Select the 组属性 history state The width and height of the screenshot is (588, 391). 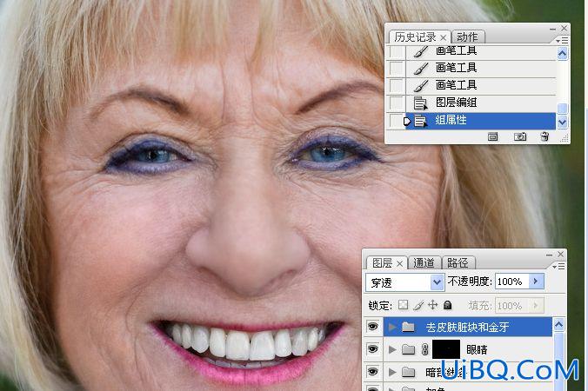[480, 121]
